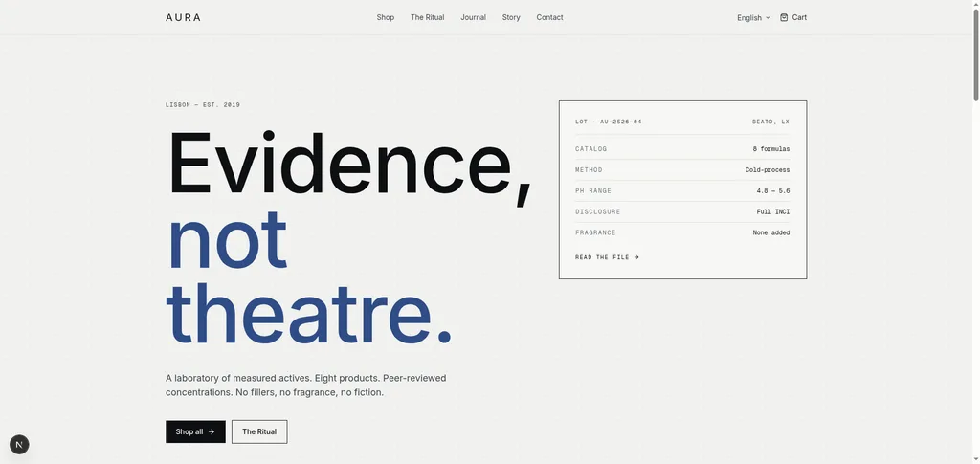This screenshot has width=980, height=464.
Task: Click the shopping bag cart icon
Action: point(784,17)
